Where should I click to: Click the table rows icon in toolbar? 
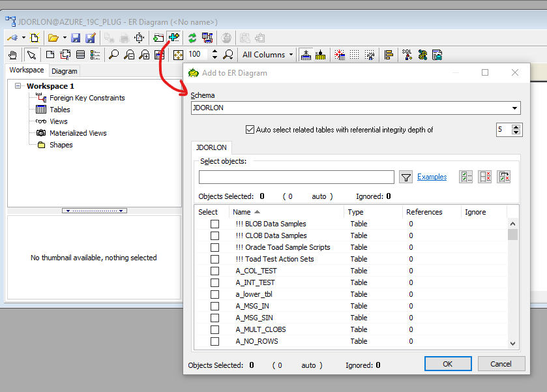(x=80, y=55)
